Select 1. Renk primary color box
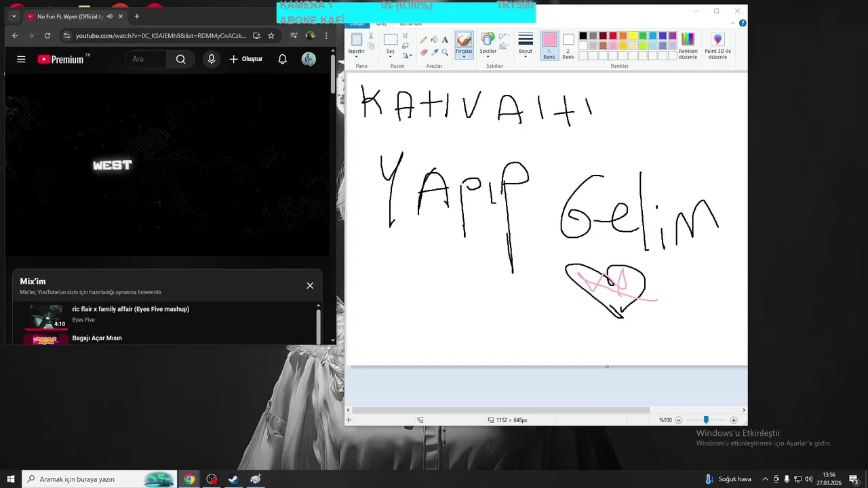 tap(549, 45)
